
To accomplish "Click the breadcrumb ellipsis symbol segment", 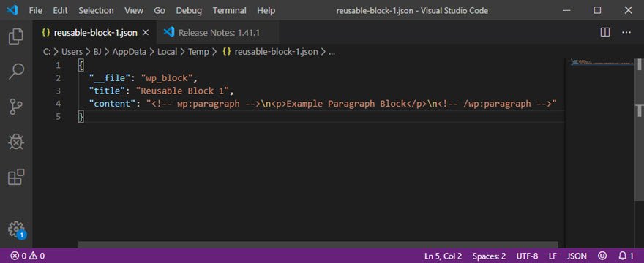I will 332,52.
